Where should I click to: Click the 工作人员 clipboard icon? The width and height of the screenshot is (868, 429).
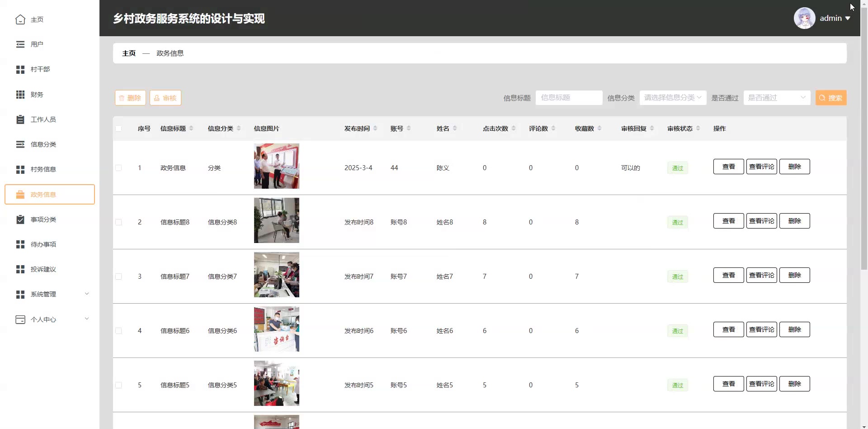[20, 119]
